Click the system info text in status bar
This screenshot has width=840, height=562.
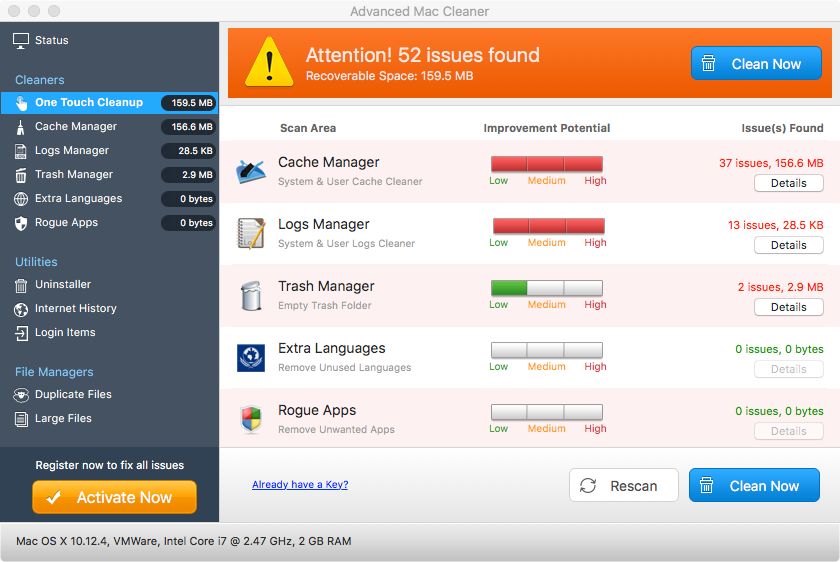pyautogui.click(x=184, y=541)
